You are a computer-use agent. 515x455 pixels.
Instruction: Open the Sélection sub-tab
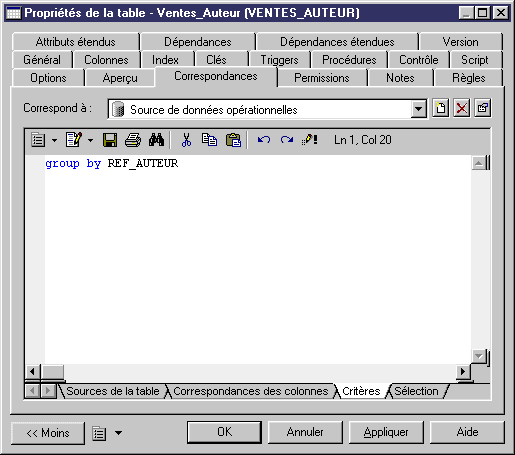416,391
